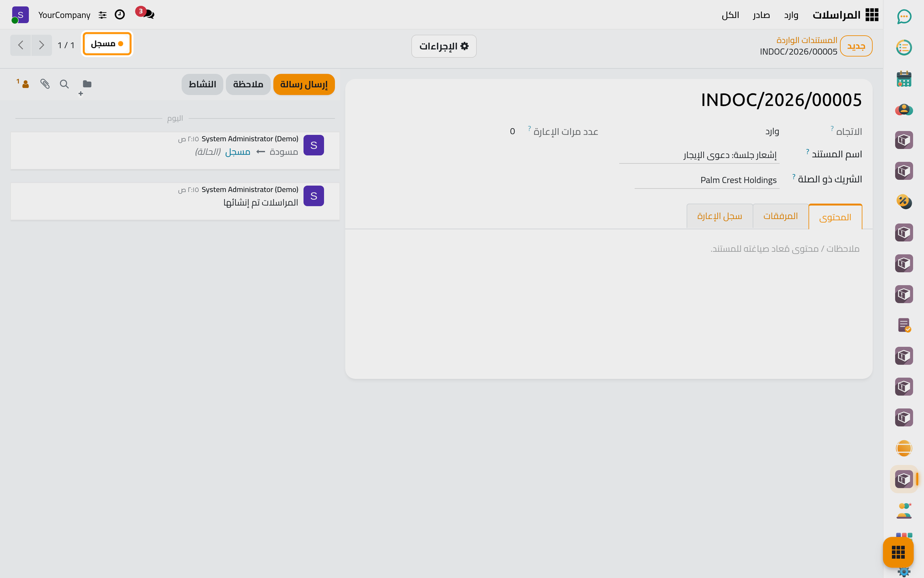Open the document with checkmark app icon
This screenshot has height=578, width=924.
coord(904,325)
